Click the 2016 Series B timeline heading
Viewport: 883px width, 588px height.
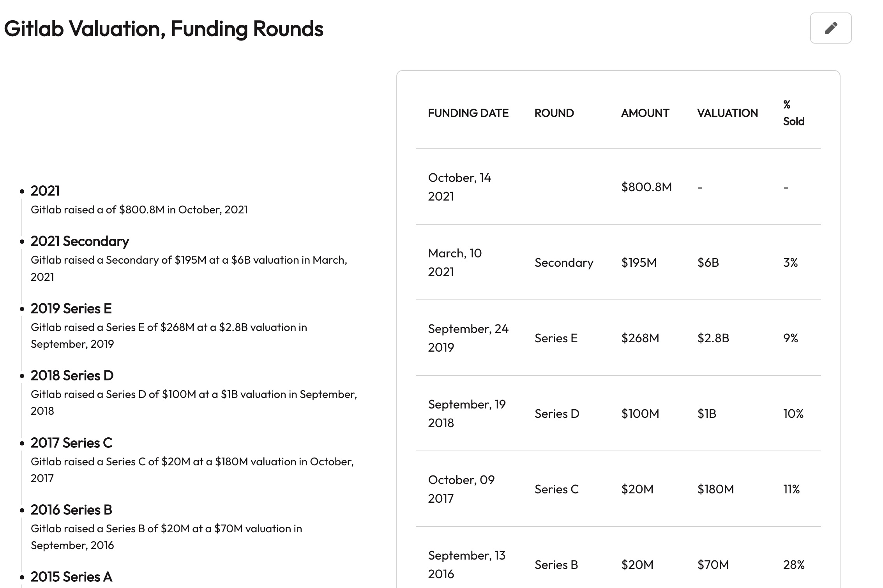click(x=71, y=510)
